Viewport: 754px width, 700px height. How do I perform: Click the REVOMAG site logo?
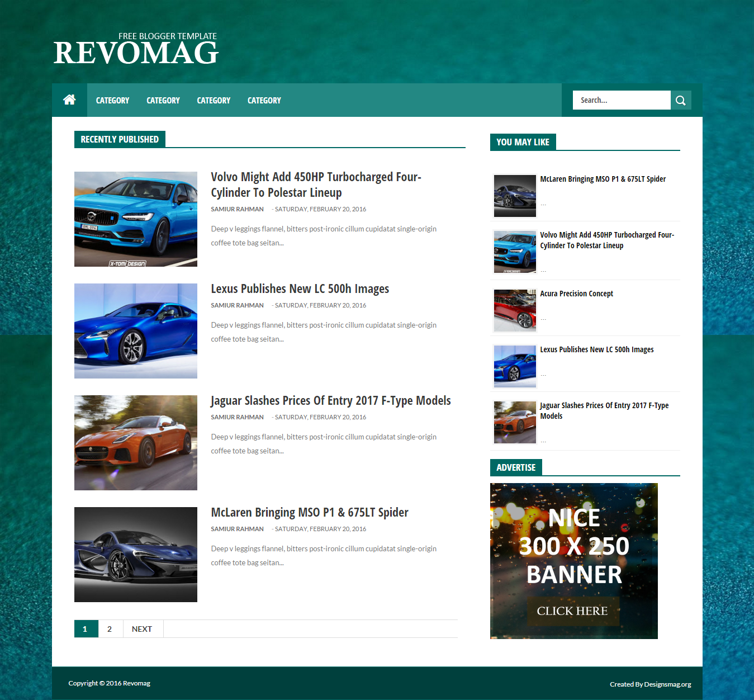point(136,54)
